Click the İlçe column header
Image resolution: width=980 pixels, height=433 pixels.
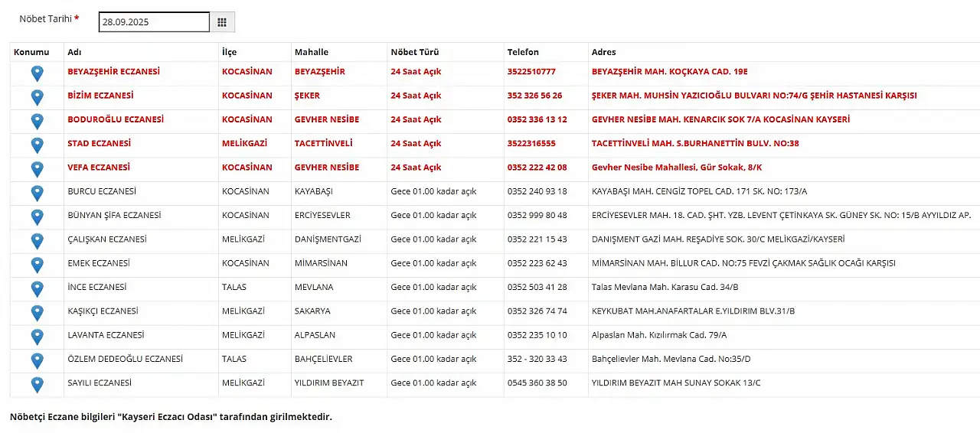pyautogui.click(x=229, y=52)
